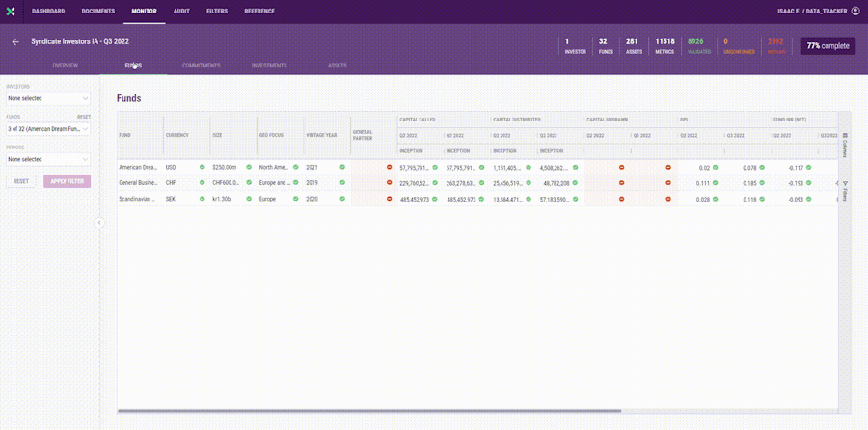The height and width of the screenshot is (430, 868).
Task: Click the dashed RESET button
Action: click(21, 181)
